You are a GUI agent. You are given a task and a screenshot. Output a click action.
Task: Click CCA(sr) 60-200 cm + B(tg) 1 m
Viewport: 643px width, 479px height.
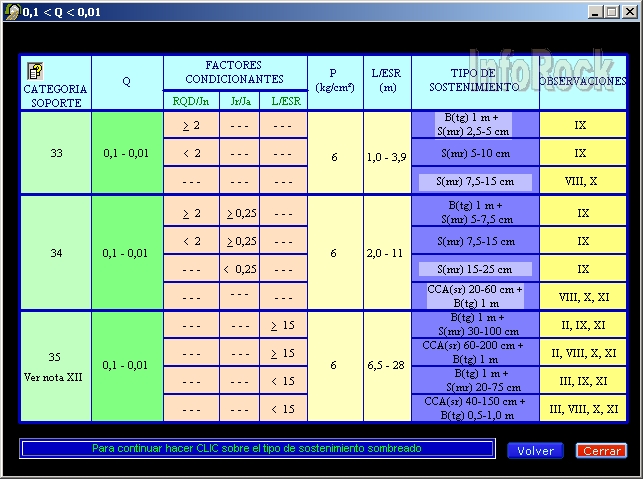pyautogui.click(x=475, y=353)
